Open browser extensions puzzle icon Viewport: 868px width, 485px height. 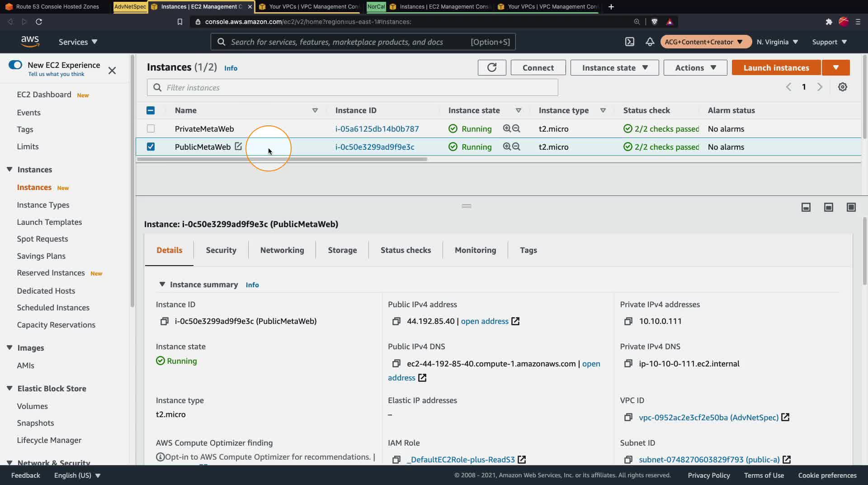829,22
